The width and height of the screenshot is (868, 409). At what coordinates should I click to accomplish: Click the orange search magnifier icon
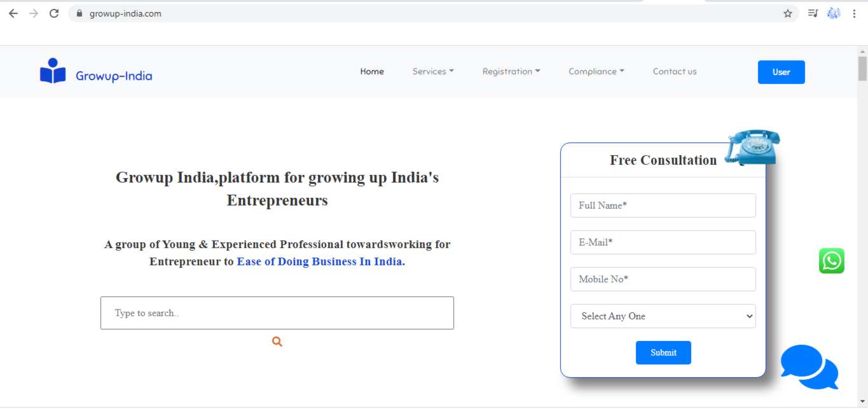pos(277,342)
